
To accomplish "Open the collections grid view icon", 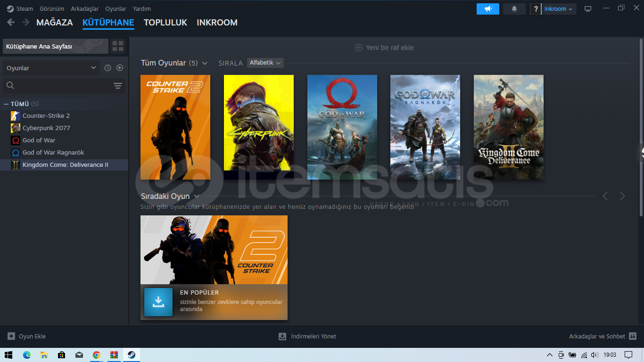I will tap(118, 46).
